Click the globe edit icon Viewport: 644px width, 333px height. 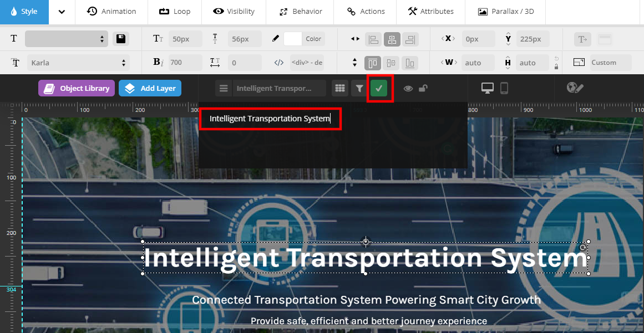(575, 88)
